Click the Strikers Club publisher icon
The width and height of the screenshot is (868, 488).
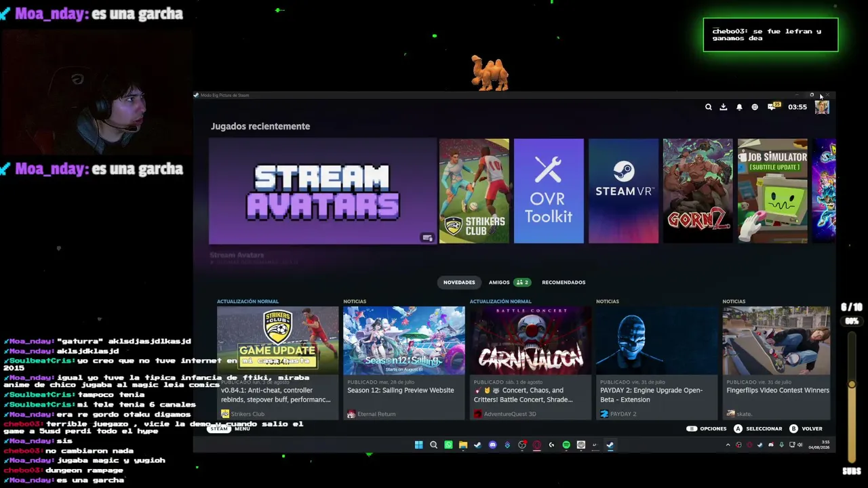point(225,413)
